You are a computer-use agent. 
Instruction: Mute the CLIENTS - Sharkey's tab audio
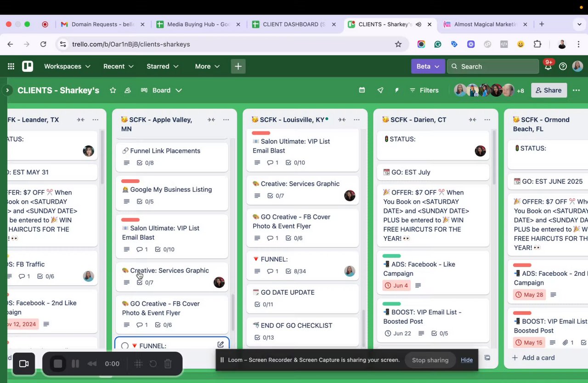418,24
